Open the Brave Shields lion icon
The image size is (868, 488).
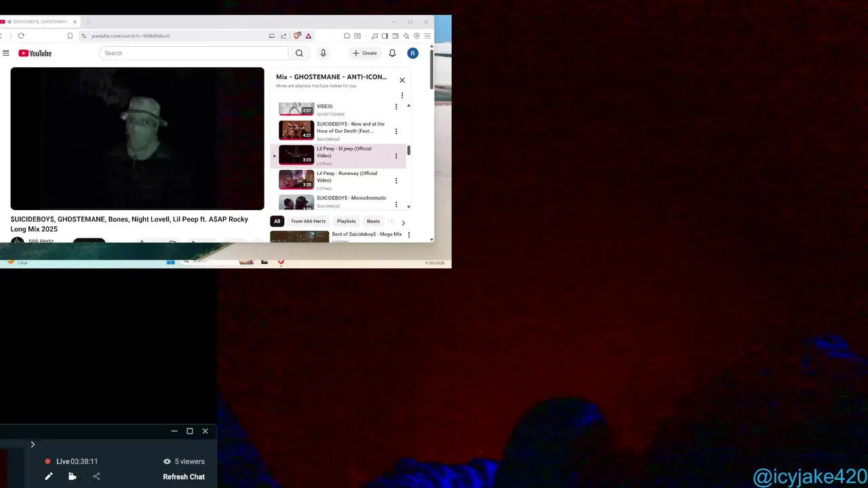pos(297,36)
